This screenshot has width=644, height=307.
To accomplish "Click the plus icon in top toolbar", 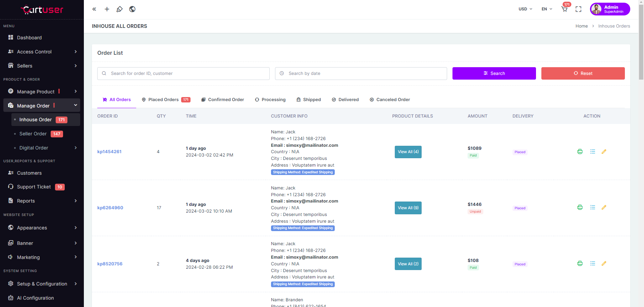I will [x=107, y=9].
